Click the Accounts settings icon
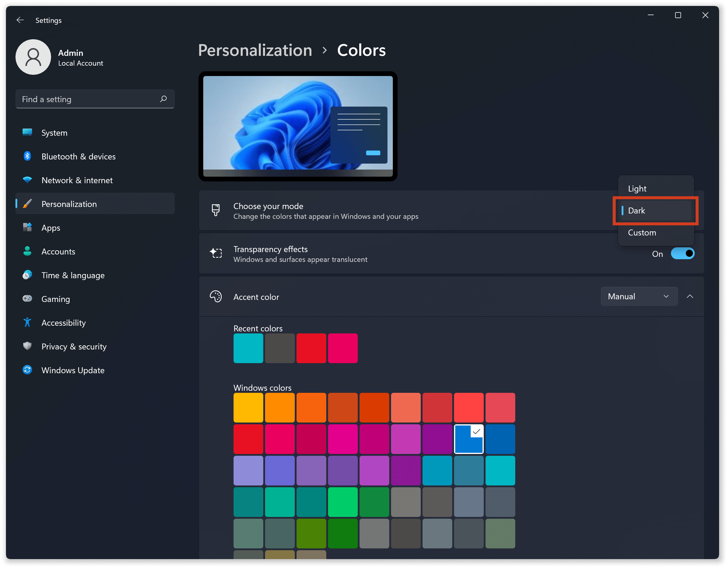The image size is (728, 568). (28, 251)
